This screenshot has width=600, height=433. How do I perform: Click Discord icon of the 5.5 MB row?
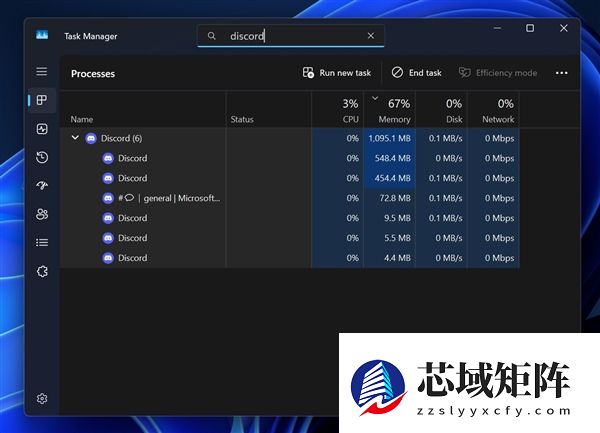(108, 238)
